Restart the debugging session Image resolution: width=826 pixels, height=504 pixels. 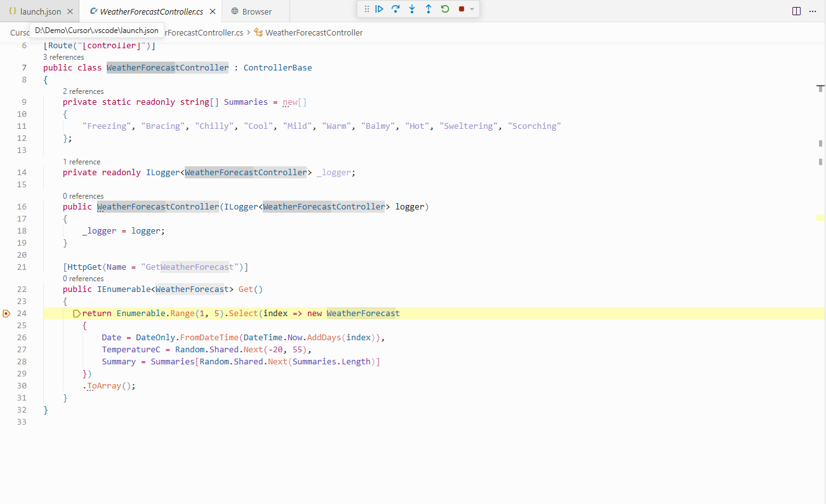[x=445, y=9]
